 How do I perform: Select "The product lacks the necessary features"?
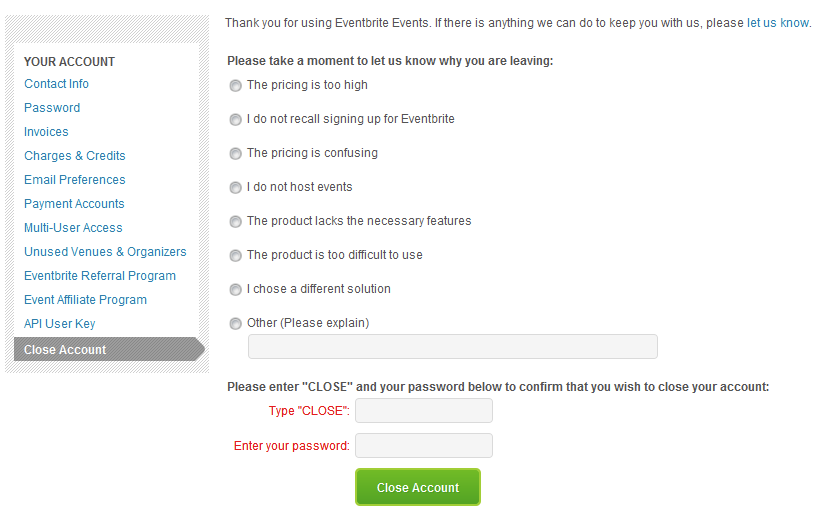click(x=236, y=222)
